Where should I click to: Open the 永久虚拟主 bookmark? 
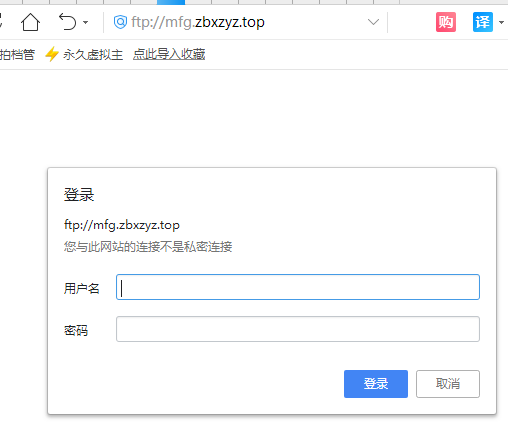[x=93, y=54]
